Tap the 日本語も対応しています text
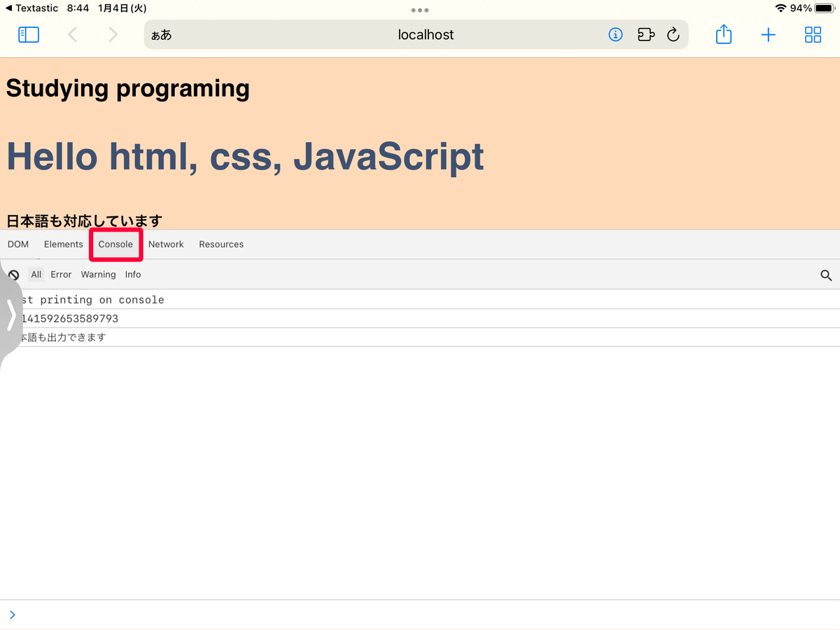 pos(84,221)
